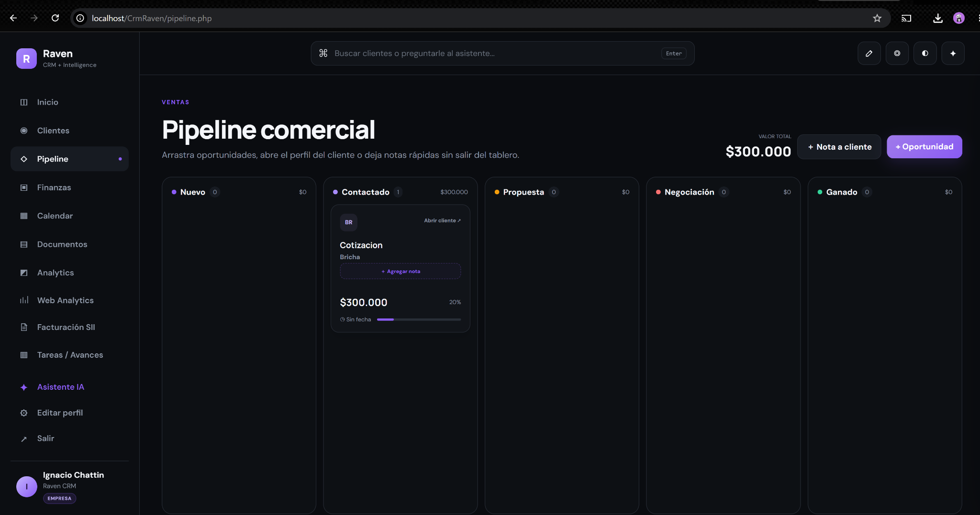
Task: Click the EMPRESA badge under username
Action: coord(59,498)
